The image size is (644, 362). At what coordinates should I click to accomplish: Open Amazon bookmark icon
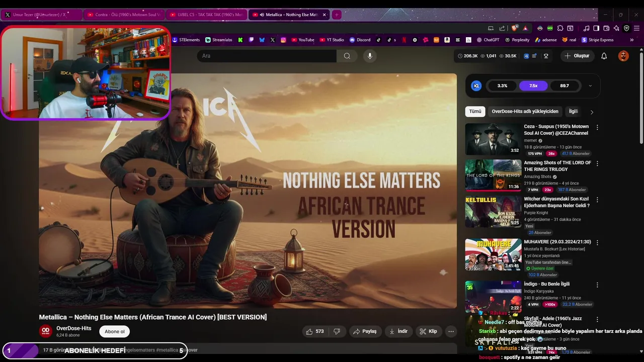coord(447,40)
